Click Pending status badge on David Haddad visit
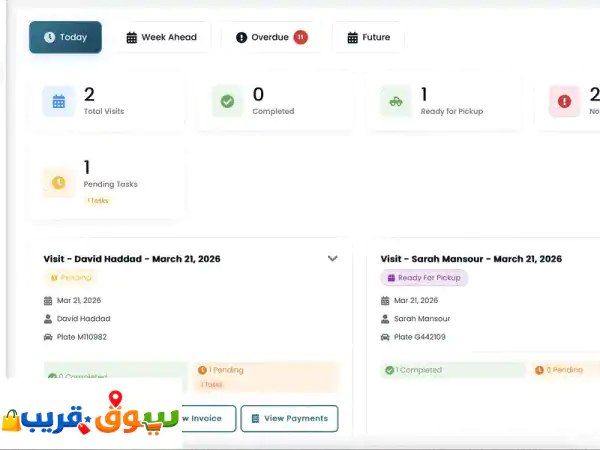Viewport: 600px width, 450px height. pyautogui.click(x=71, y=277)
